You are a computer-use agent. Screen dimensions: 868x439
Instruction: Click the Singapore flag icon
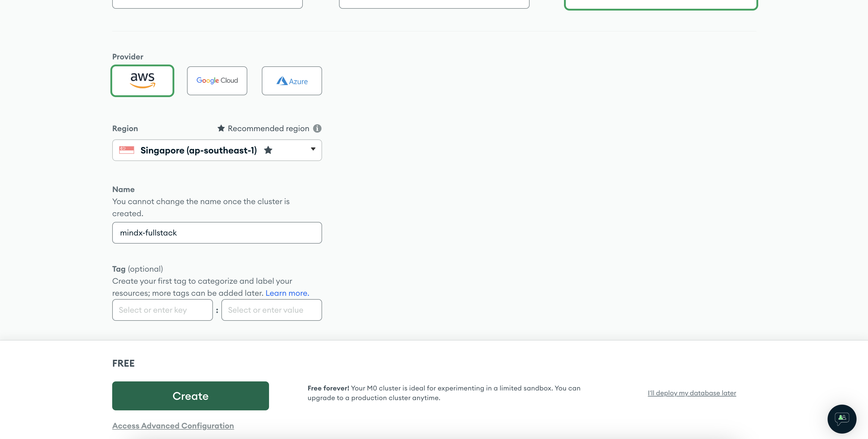pos(126,150)
